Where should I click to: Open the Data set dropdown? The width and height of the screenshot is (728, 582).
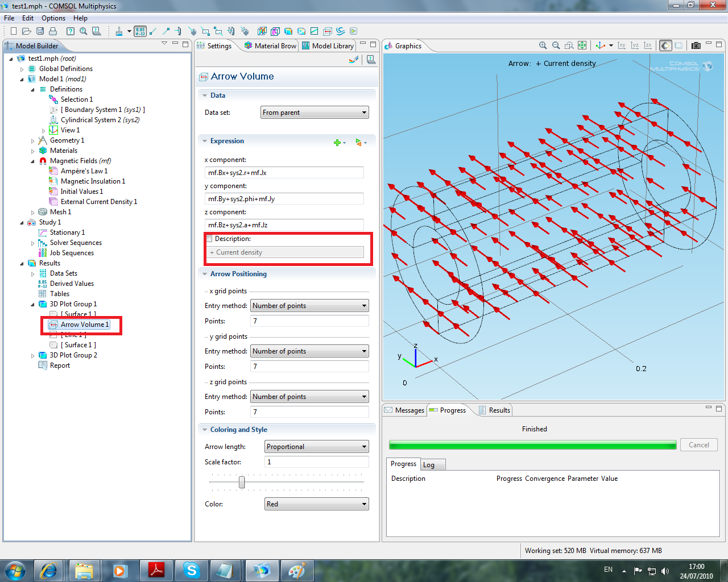click(x=315, y=113)
